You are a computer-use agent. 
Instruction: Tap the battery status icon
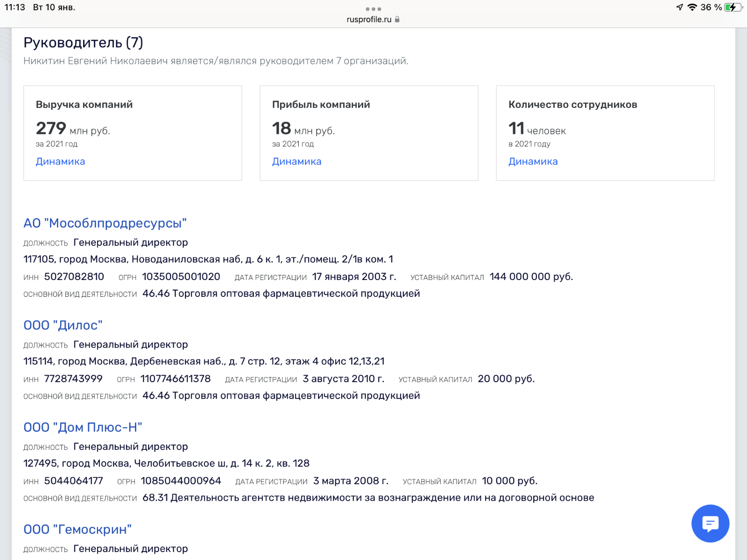click(733, 7)
